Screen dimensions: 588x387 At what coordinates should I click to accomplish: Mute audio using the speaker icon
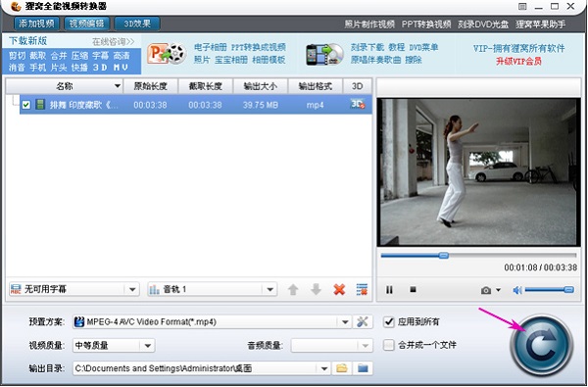click(x=517, y=290)
